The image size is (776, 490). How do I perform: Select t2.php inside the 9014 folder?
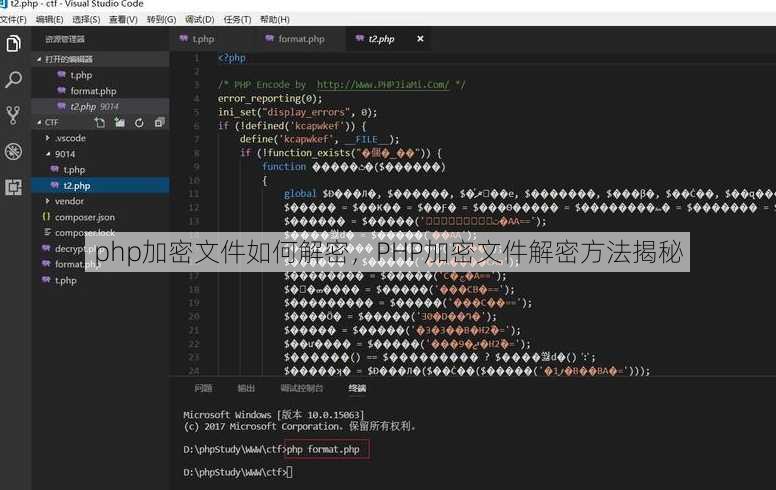point(100,186)
